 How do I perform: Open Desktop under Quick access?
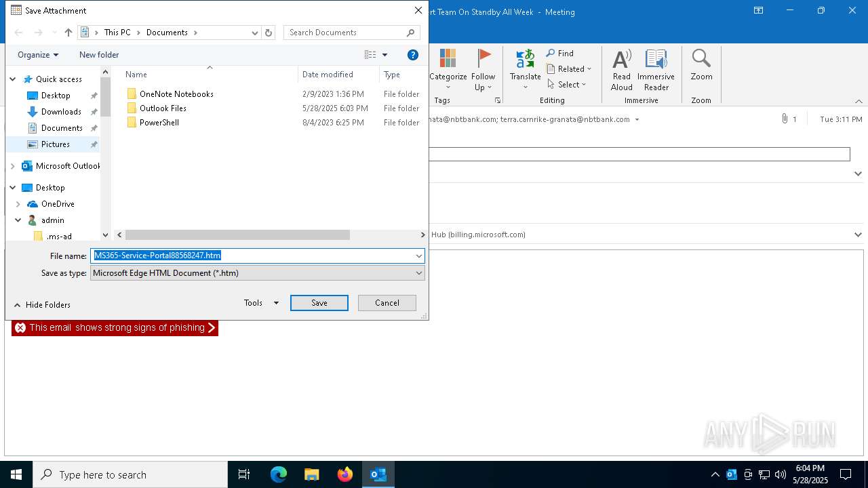click(56, 96)
